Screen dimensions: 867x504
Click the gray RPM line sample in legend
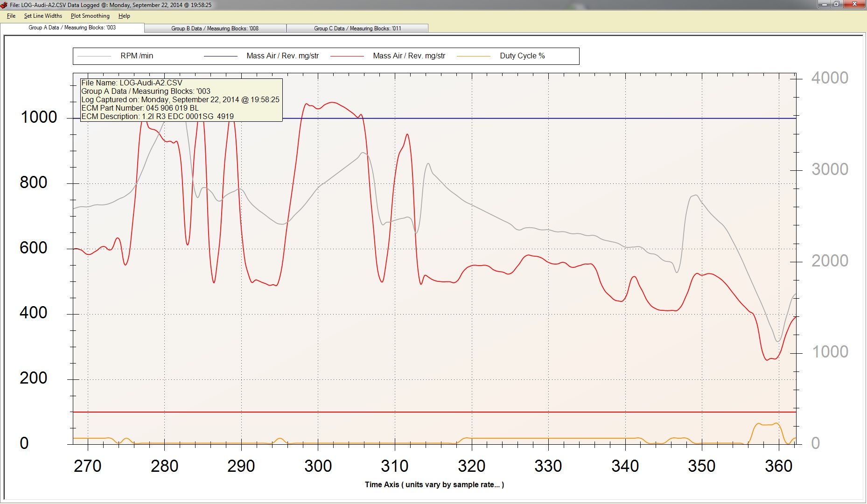tap(94, 56)
